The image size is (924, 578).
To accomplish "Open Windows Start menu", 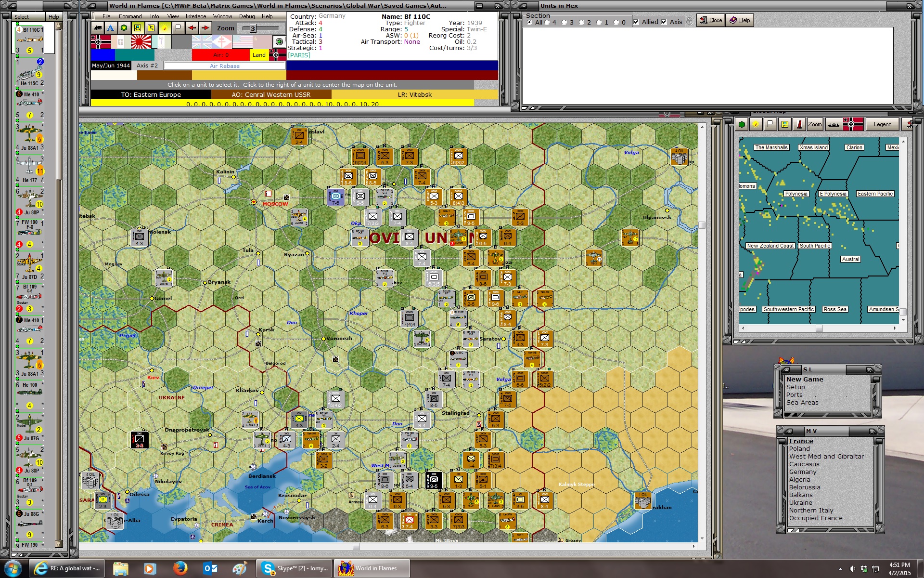I will (13, 568).
